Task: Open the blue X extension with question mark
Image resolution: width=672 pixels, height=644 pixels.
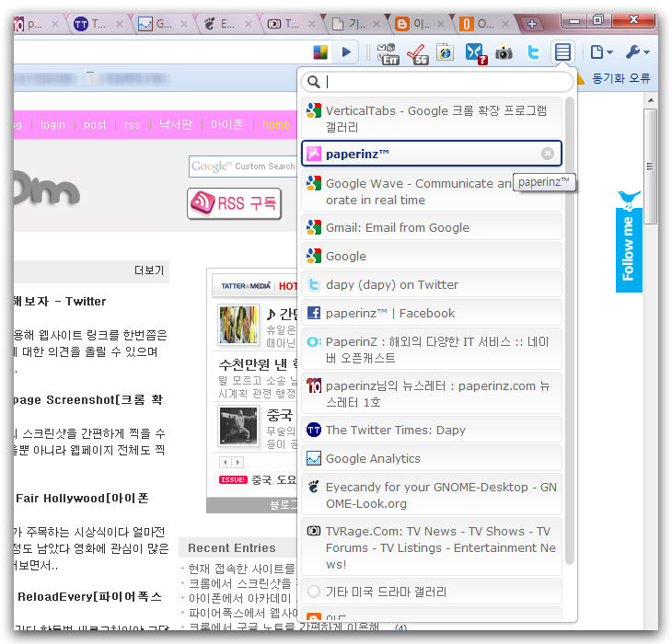Action: 476,53
